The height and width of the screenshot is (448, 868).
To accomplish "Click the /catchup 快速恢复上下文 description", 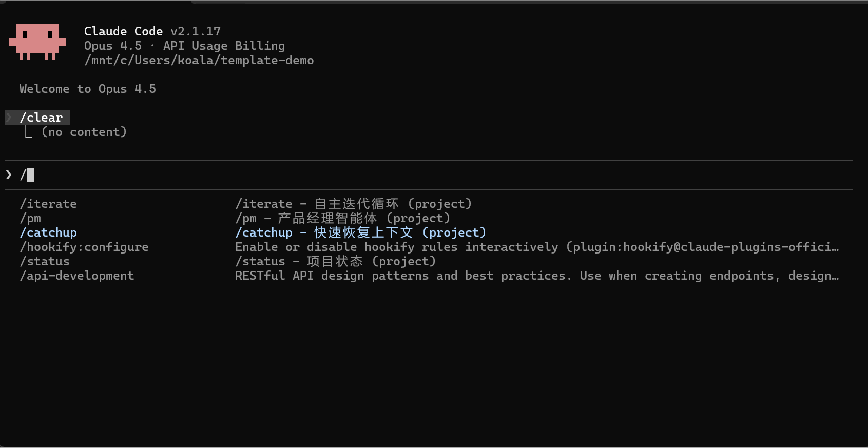I will click(x=360, y=232).
